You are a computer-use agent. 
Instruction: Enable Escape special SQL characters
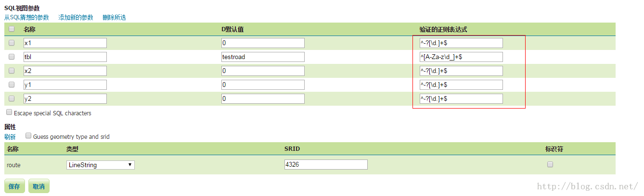pos(9,112)
